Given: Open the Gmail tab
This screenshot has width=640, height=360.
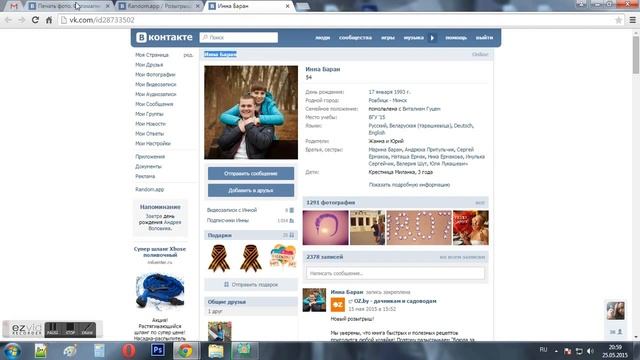Looking at the screenshot, I should pyautogui.click(x=14, y=6).
